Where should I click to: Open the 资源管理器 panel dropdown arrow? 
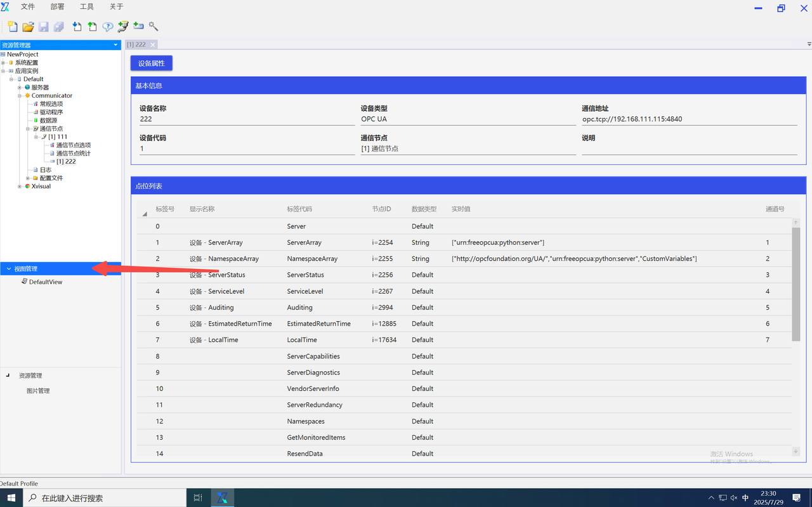(x=115, y=45)
